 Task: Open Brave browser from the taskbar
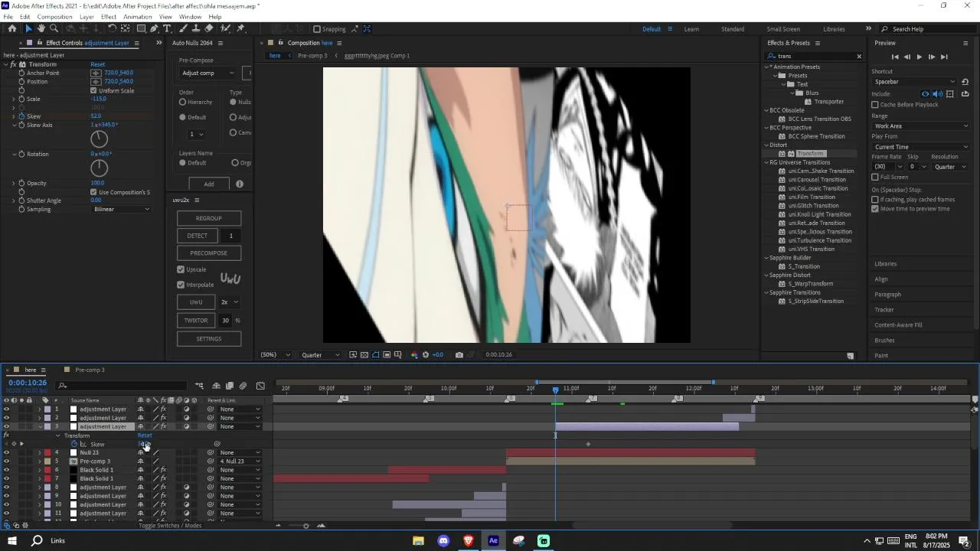pyautogui.click(x=469, y=541)
